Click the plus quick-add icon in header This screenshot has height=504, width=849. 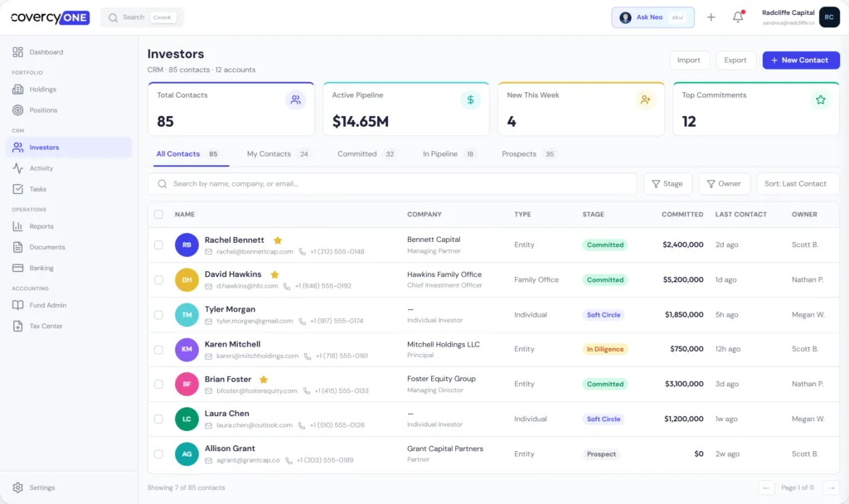(711, 17)
